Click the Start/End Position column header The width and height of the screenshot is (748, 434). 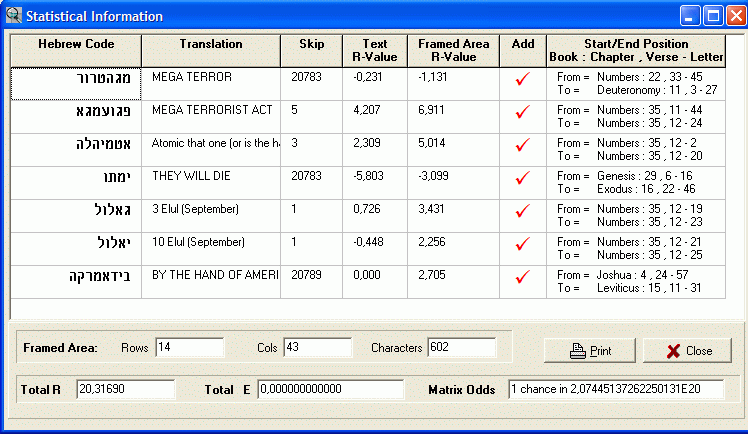pyautogui.click(x=636, y=51)
